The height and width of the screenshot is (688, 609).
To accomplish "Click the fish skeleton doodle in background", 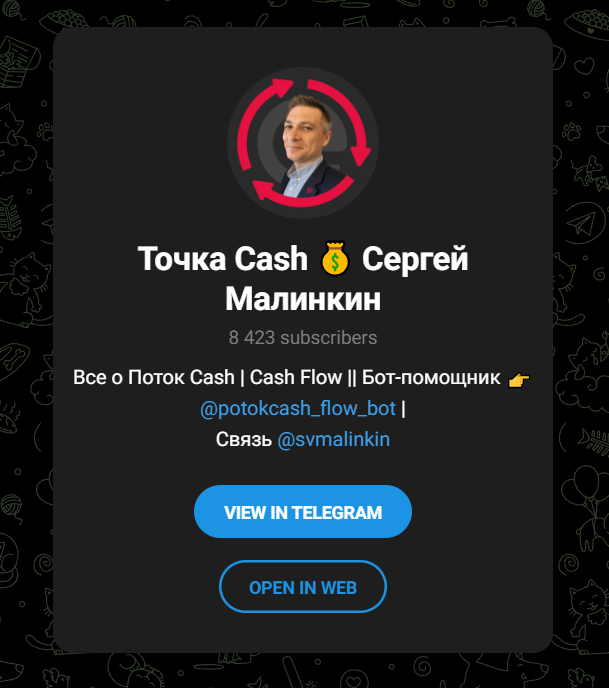I will (594, 441).
